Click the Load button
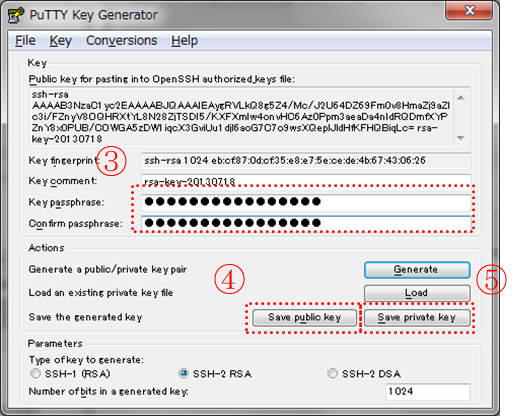Image resolution: width=528 pixels, height=416 pixels. (x=417, y=293)
